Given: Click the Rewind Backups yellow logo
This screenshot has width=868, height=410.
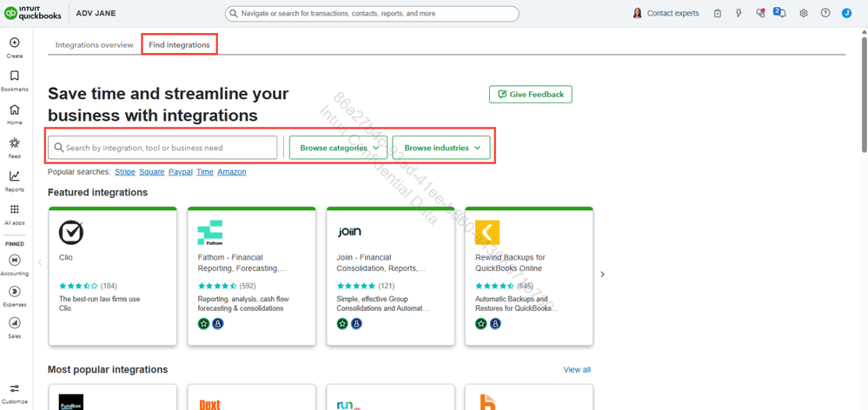Looking at the screenshot, I should [x=487, y=233].
